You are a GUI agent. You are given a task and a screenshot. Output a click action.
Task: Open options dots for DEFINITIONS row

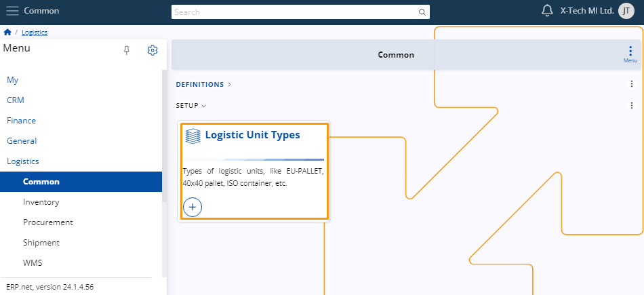(x=632, y=84)
